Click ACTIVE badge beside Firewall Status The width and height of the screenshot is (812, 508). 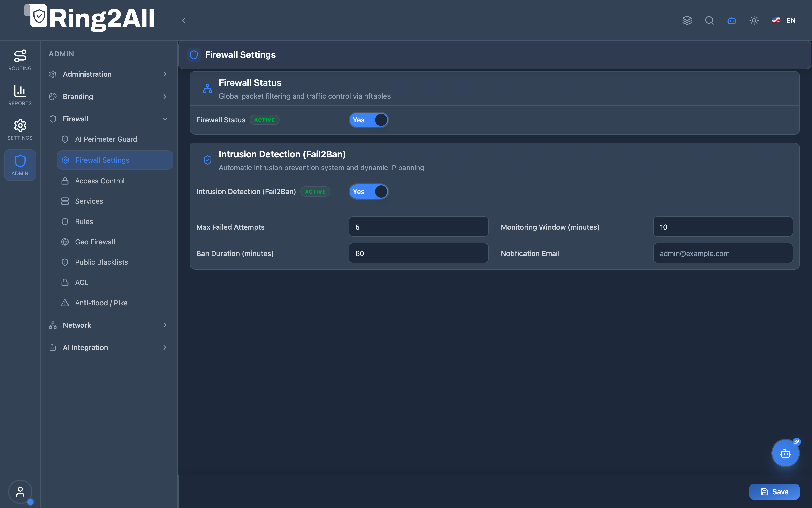point(264,120)
